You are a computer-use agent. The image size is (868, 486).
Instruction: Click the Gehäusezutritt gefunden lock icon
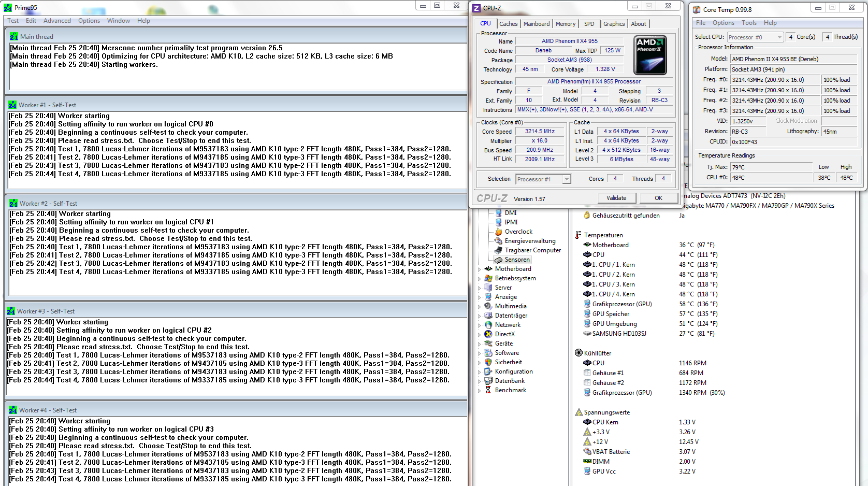[x=587, y=216]
